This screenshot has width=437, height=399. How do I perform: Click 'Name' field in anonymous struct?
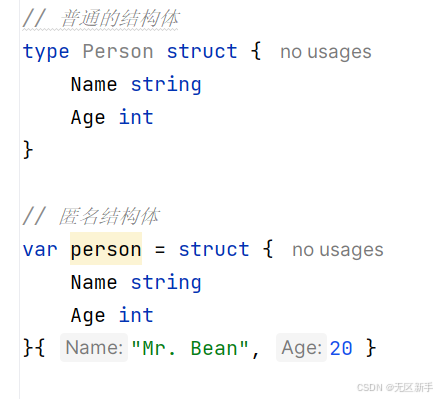[x=94, y=282]
